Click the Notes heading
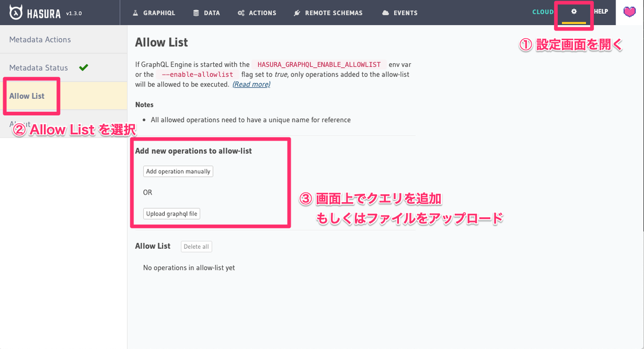 point(144,105)
